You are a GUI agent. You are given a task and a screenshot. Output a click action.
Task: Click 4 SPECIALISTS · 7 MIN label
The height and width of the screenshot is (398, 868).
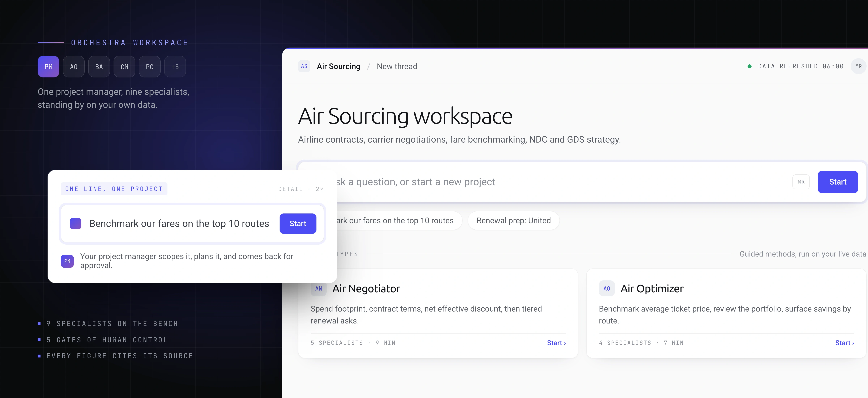point(641,343)
